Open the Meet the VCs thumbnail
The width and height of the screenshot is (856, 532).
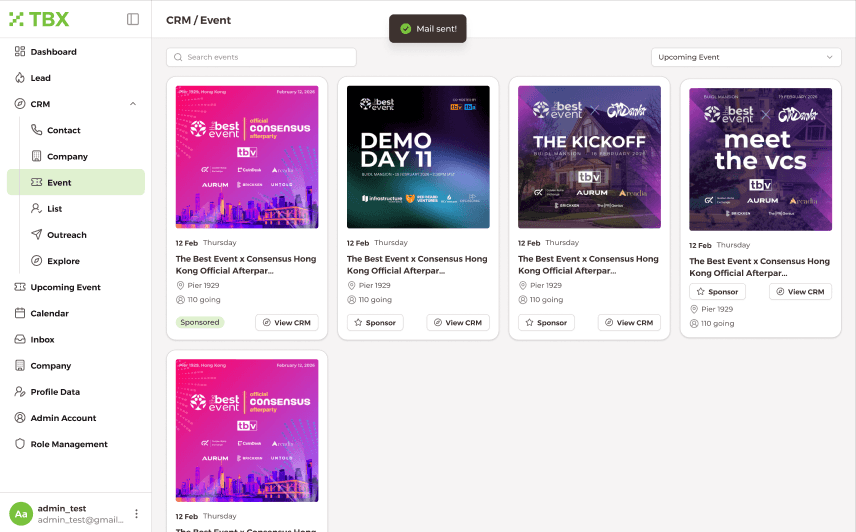760,159
